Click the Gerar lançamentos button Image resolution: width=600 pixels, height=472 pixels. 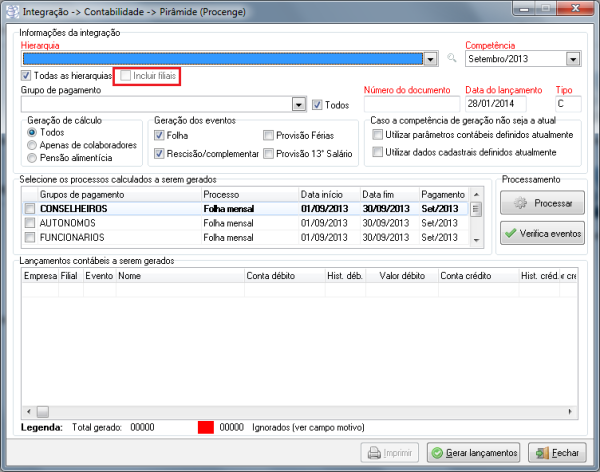(473, 452)
